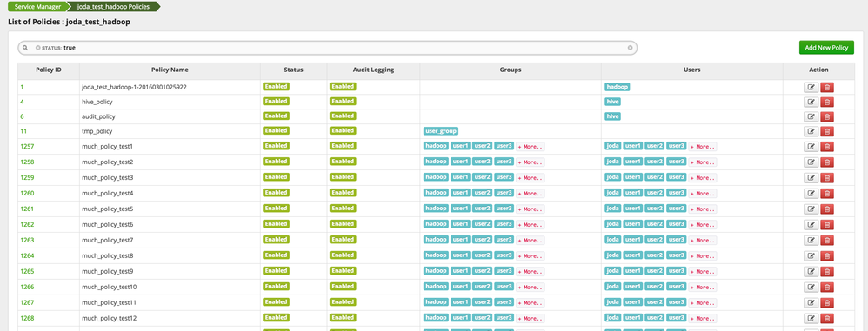Remove the STATUS: true filter chip

(38, 48)
